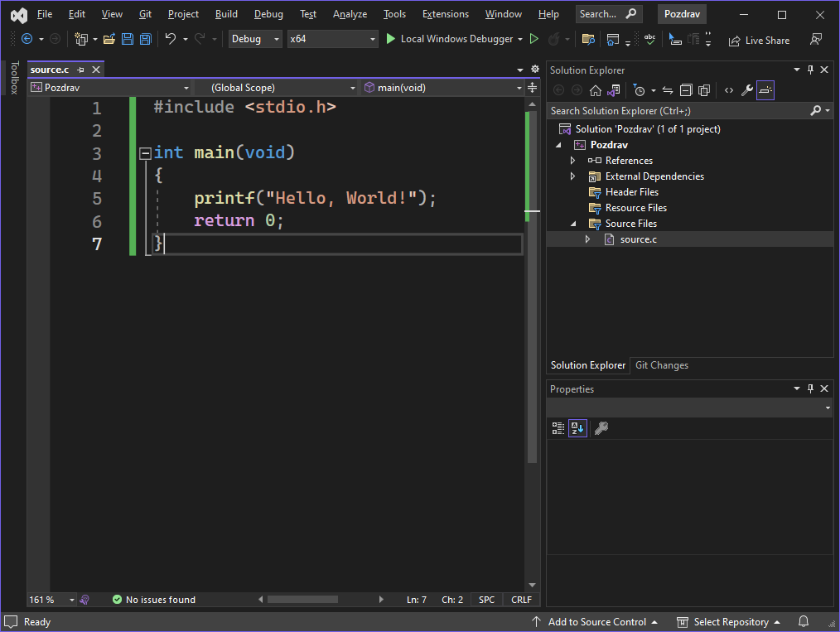Screen dimensions: 840x632
Task: Open the x64 platform dropdown
Action: pos(332,39)
